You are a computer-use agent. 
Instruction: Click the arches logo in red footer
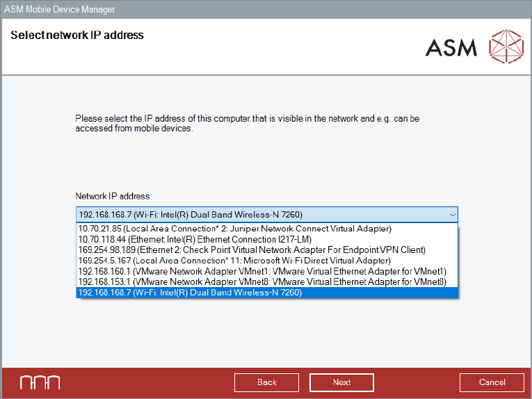[x=40, y=382]
